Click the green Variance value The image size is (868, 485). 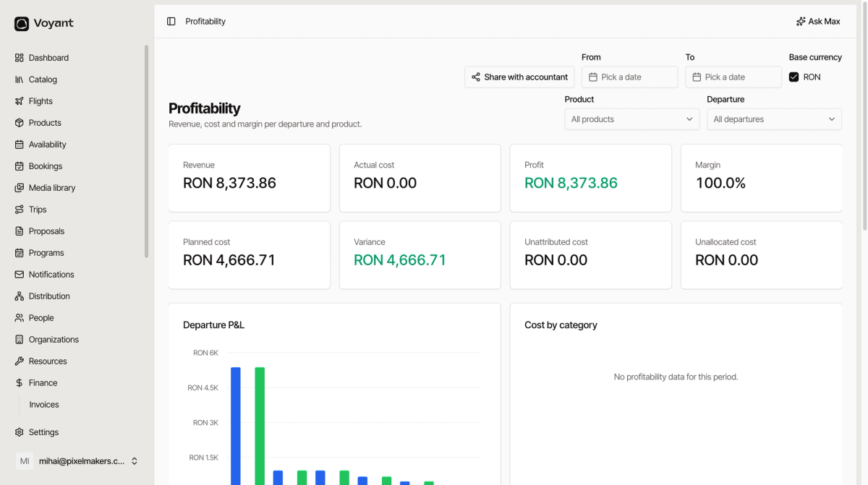click(400, 260)
